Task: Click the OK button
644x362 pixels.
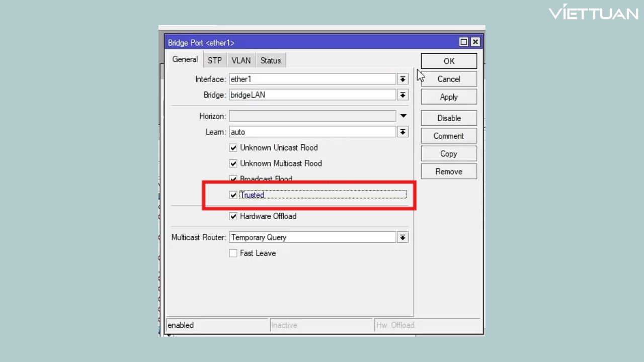Action: coord(449,61)
